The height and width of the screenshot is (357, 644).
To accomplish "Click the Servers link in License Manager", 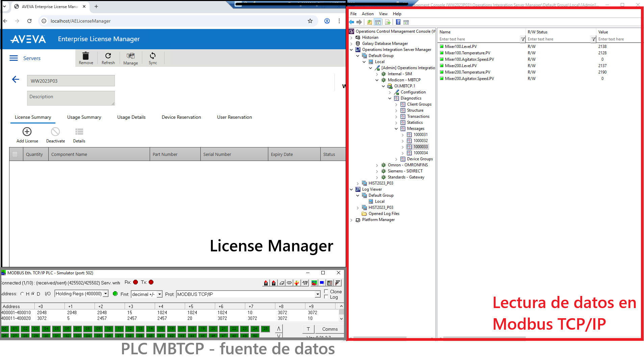I will coord(32,58).
